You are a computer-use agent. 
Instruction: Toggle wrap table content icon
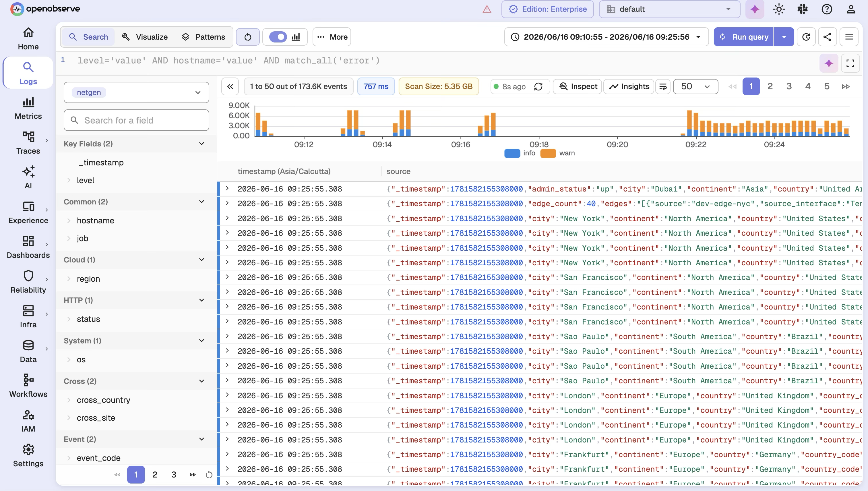click(x=663, y=86)
